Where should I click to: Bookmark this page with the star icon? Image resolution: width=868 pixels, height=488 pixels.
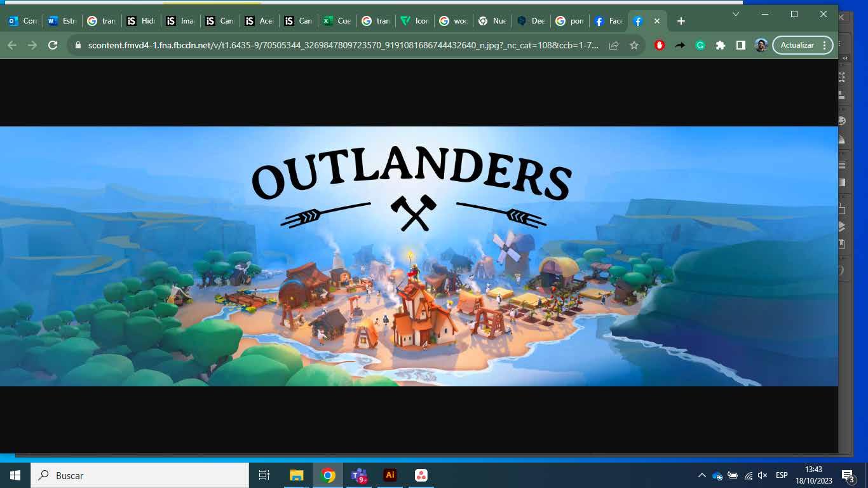pos(634,45)
